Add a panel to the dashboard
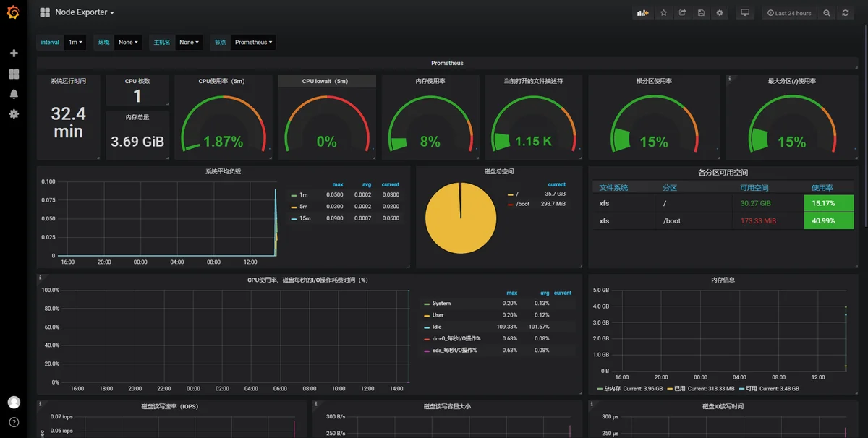 pyautogui.click(x=642, y=13)
